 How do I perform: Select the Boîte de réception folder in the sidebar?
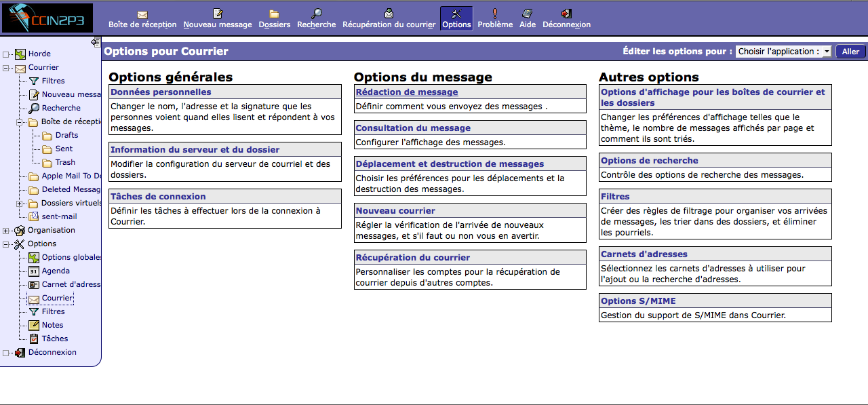point(71,121)
